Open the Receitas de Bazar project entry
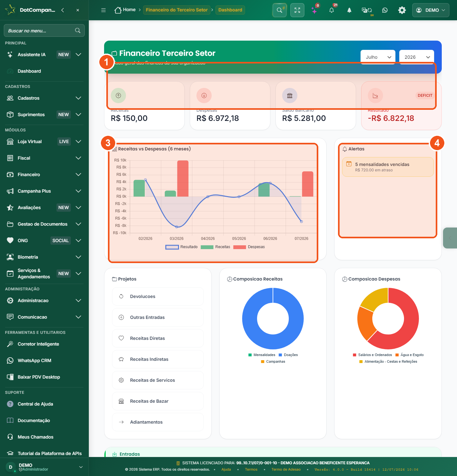The image size is (457, 476). click(x=158, y=401)
